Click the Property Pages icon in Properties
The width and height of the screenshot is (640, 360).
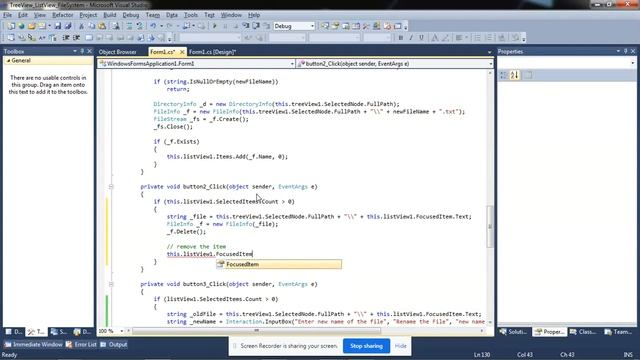[528, 75]
